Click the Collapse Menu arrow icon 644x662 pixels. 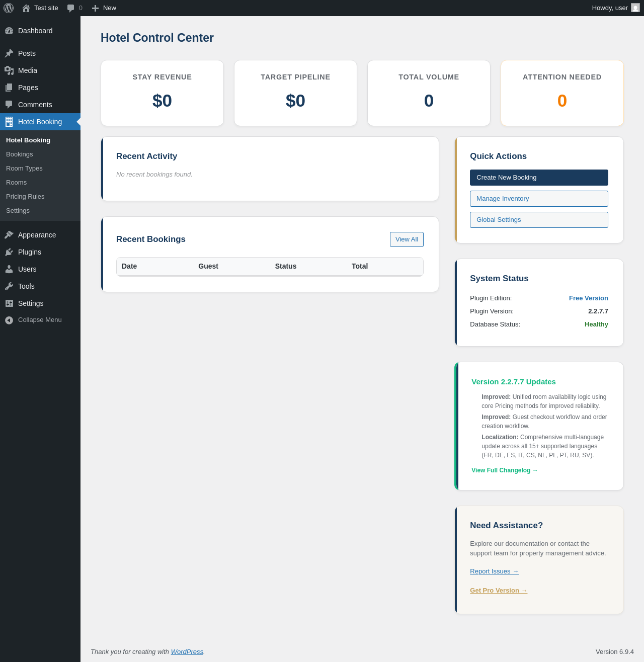pyautogui.click(x=9, y=320)
